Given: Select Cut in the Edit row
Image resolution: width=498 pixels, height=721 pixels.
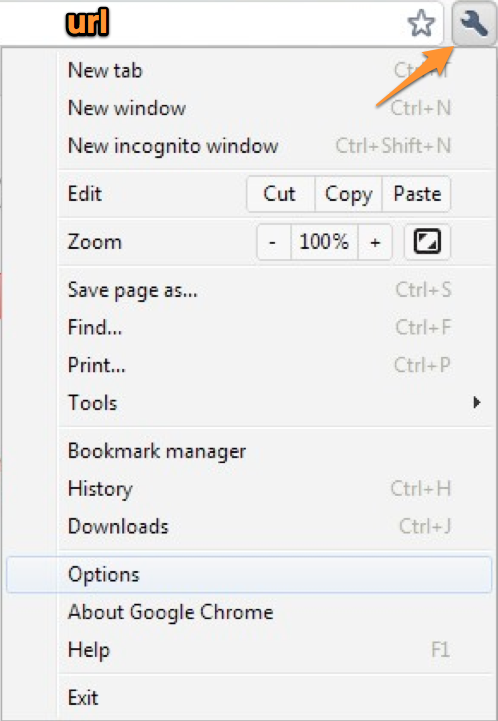Looking at the screenshot, I should click(280, 194).
